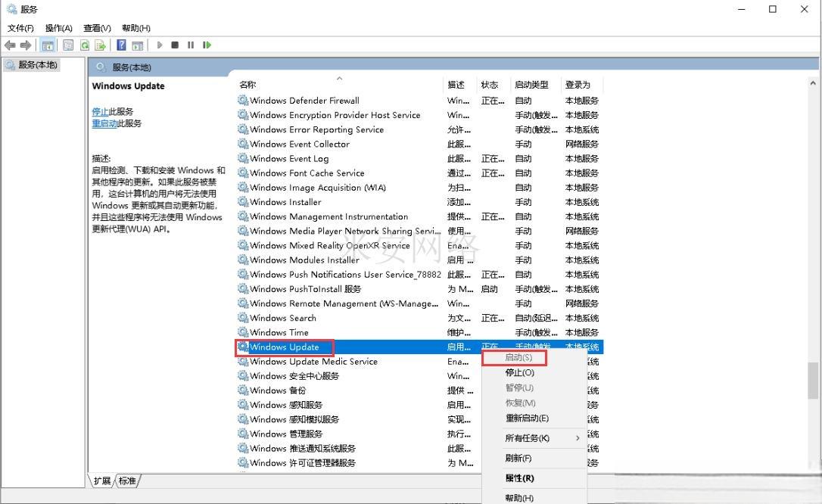Select the Windows Error Reporting Service row
Image resolution: width=822 pixels, height=504 pixels.
[419, 129]
